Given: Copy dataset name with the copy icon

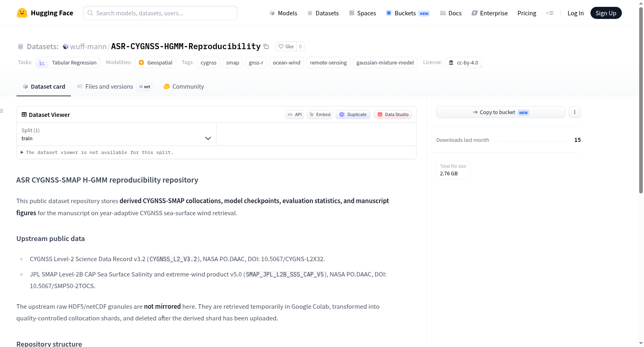Looking at the screenshot, I should click(x=266, y=46).
